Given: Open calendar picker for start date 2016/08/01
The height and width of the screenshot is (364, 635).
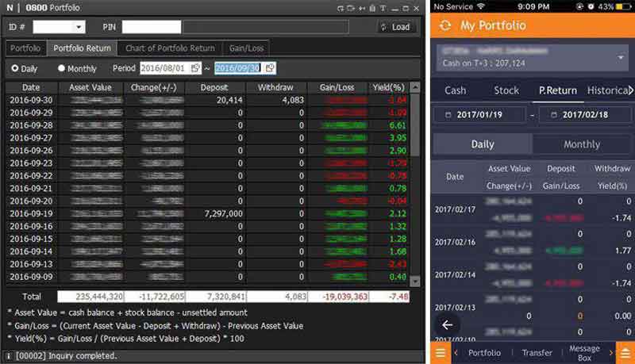Looking at the screenshot, I should [x=196, y=68].
